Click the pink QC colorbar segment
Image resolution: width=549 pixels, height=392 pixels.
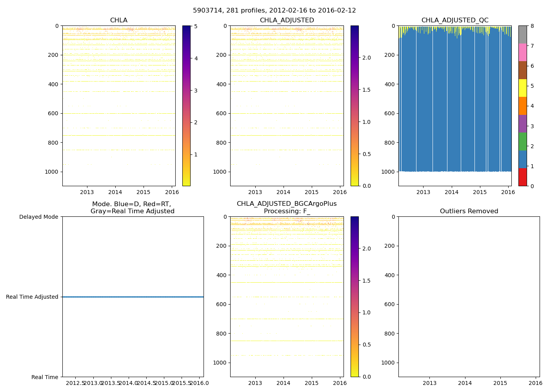522,52
